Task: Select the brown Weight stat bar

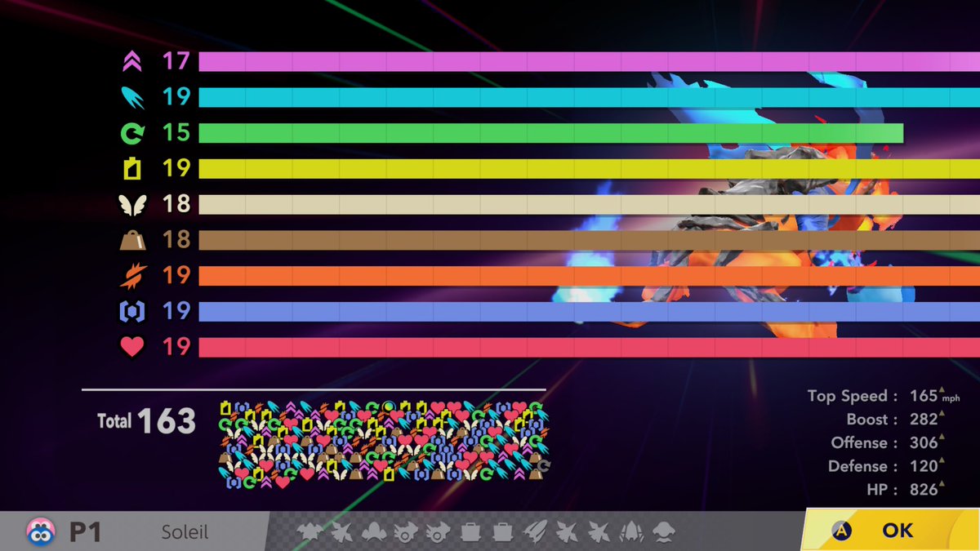Action: 589,240
